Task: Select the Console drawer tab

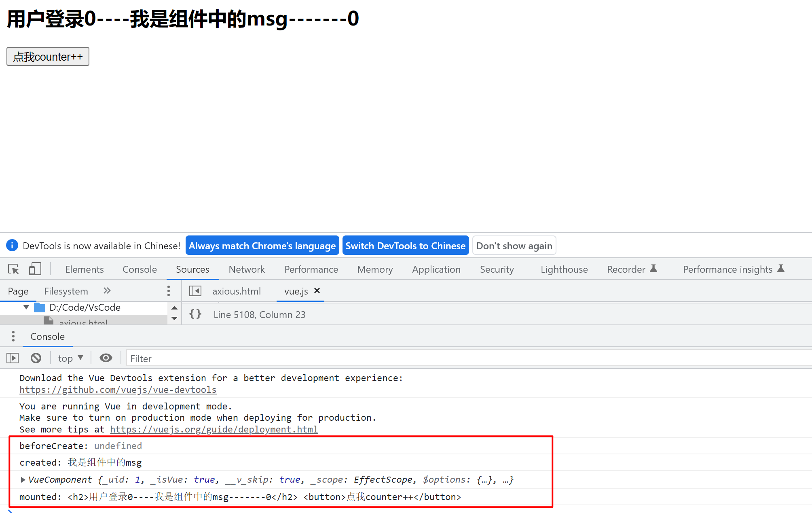Action: click(47, 337)
